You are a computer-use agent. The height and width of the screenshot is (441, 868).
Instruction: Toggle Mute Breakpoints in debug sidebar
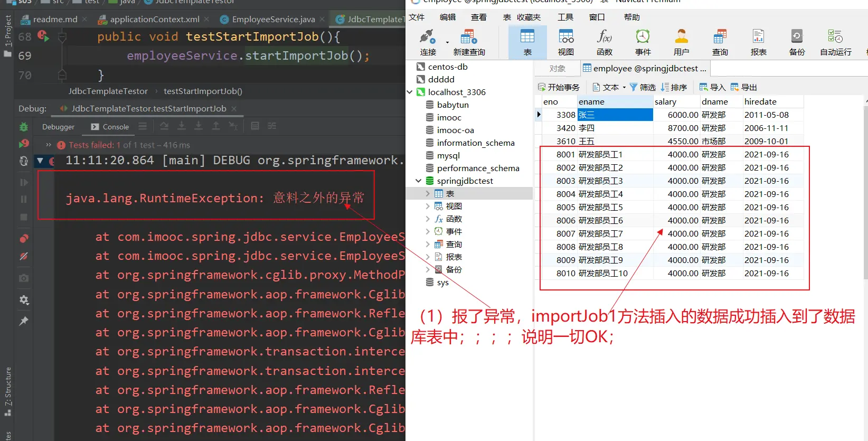pos(24,257)
